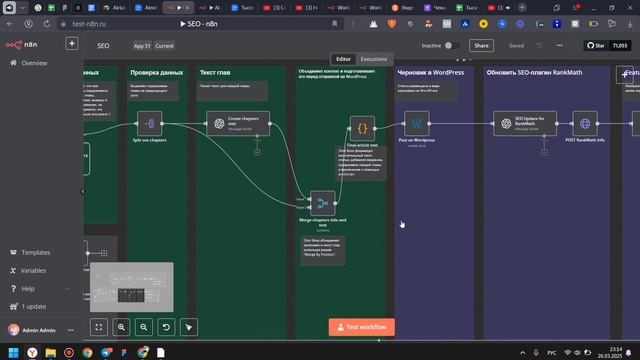
Task: Zoom out on the workflow canvas
Action: [x=144, y=327]
